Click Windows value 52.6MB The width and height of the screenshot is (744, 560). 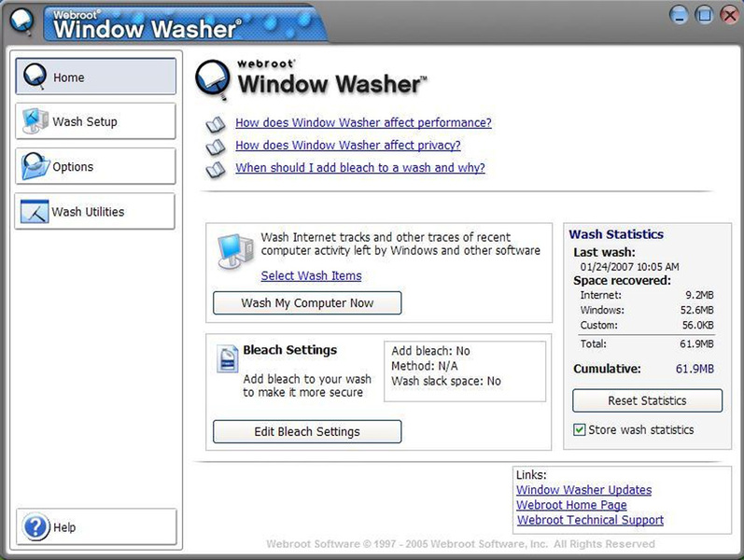(696, 311)
